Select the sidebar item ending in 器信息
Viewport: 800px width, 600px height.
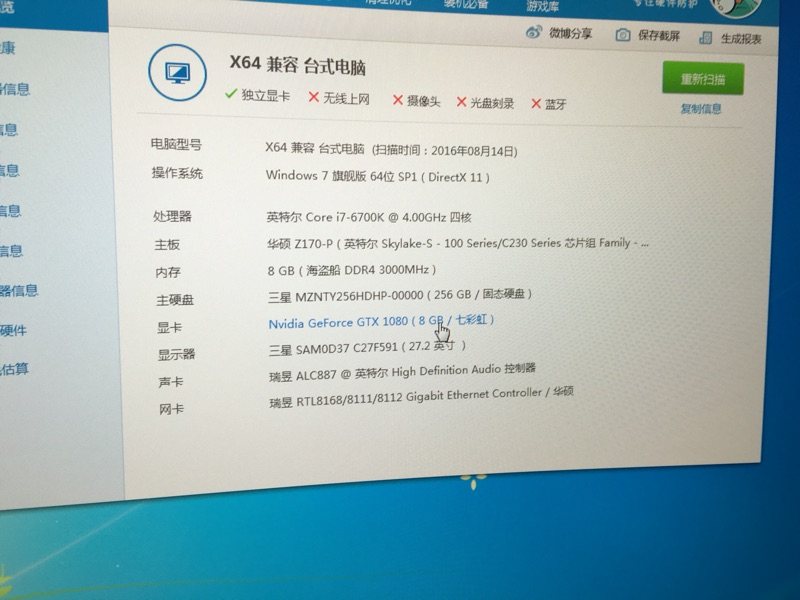point(19,291)
